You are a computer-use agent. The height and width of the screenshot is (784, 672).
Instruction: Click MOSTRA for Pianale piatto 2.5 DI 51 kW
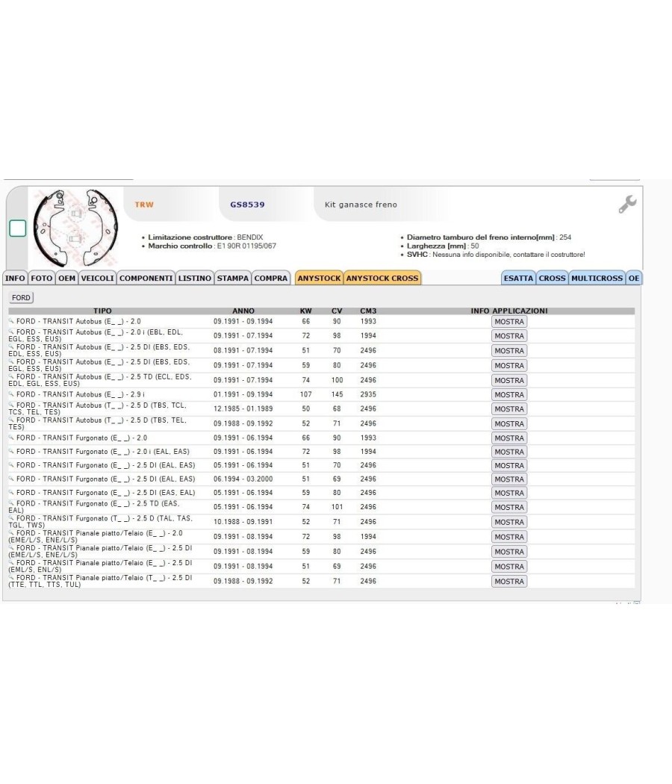tap(509, 567)
